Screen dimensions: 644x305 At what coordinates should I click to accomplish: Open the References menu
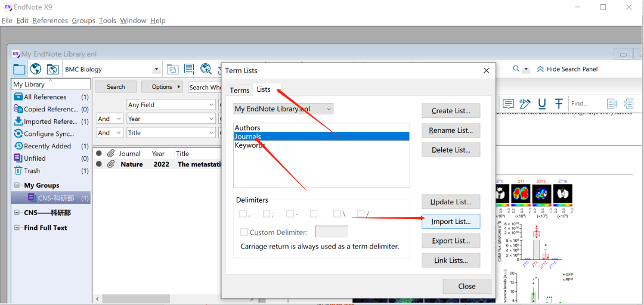coord(50,20)
